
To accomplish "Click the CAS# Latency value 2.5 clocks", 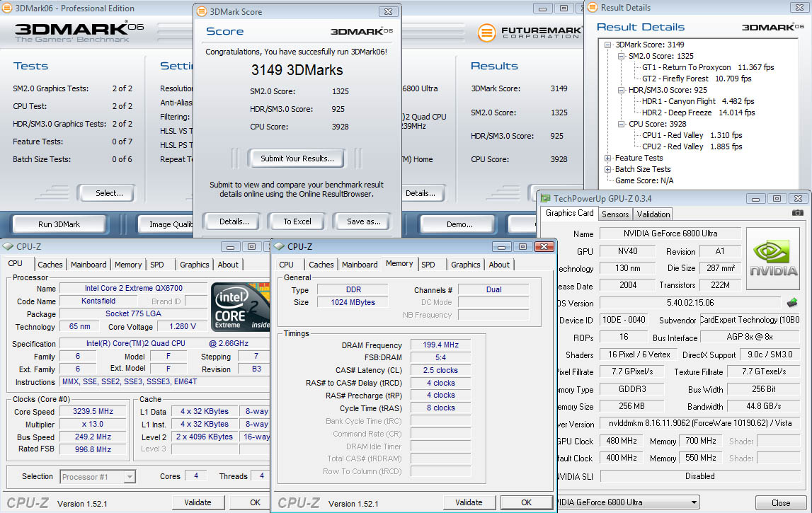I will pos(440,371).
